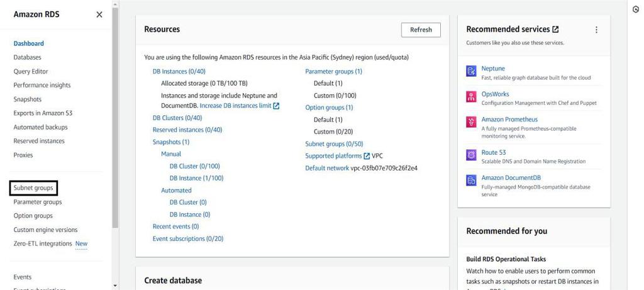Open the Parameter groups (1) resource link
This screenshot has width=644, height=290.
[x=333, y=72]
